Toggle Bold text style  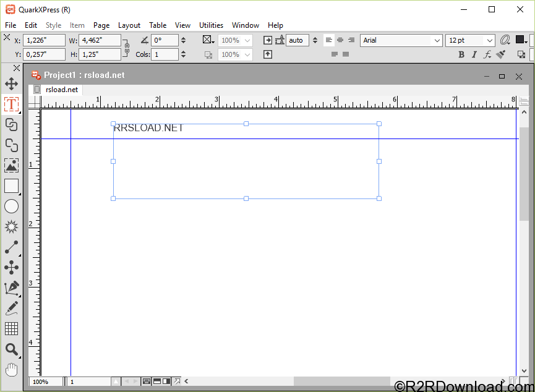[x=461, y=54]
